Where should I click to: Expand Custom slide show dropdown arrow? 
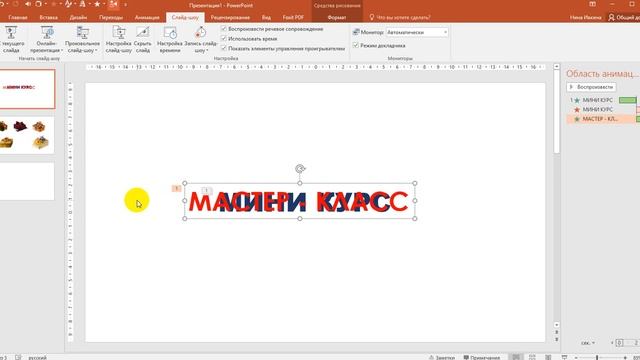(96, 50)
